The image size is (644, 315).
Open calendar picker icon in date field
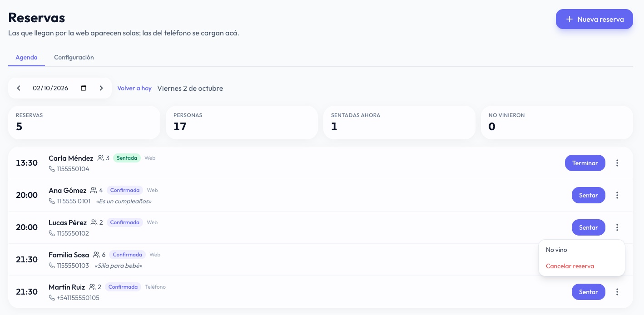(x=84, y=88)
